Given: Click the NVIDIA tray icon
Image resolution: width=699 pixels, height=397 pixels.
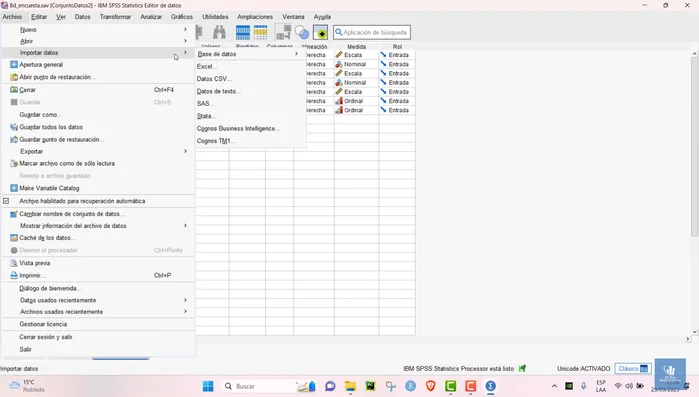Looking at the screenshot, I should [569, 386].
